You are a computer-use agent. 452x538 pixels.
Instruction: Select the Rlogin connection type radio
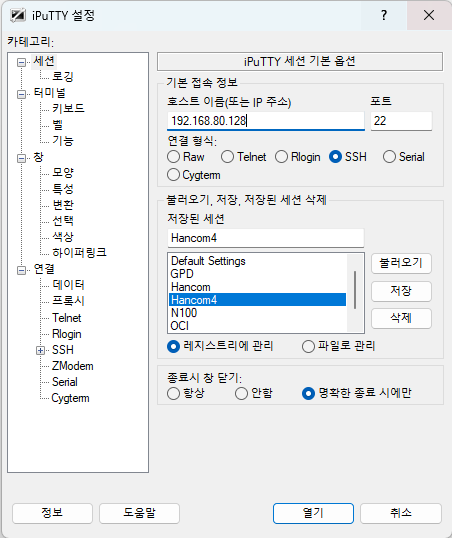(x=298, y=157)
